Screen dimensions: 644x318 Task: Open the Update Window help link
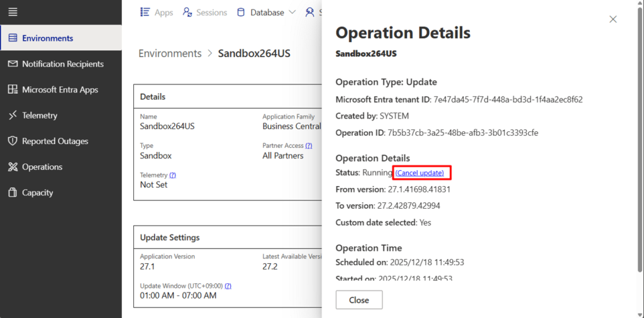pyautogui.click(x=228, y=286)
